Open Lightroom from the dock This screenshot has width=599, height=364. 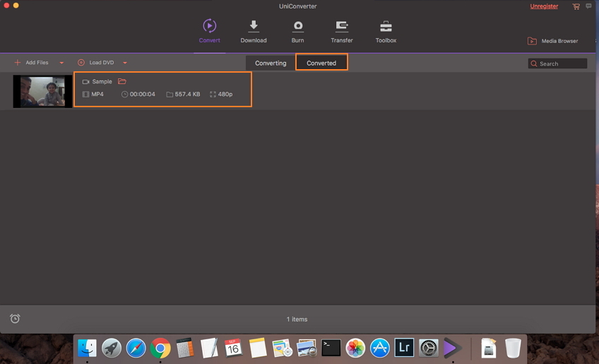click(404, 348)
